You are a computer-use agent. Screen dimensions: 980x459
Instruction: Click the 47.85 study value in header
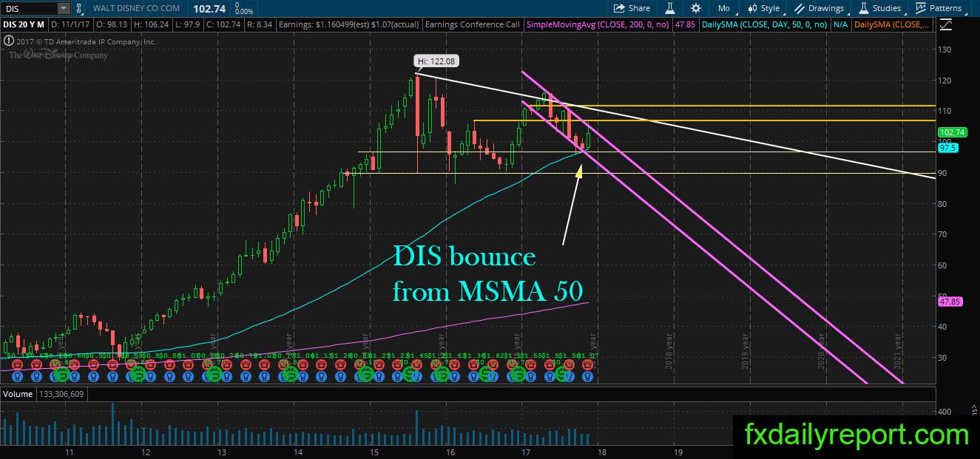tap(685, 24)
